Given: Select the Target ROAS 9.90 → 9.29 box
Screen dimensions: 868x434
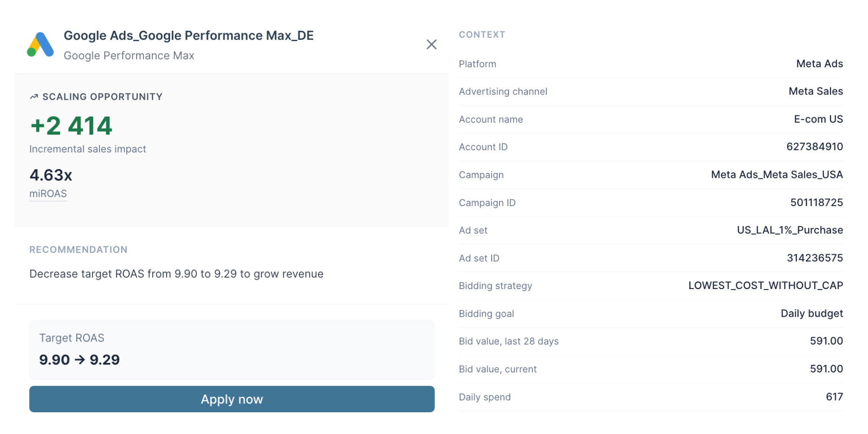Looking at the screenshot, I should point(232,350).
